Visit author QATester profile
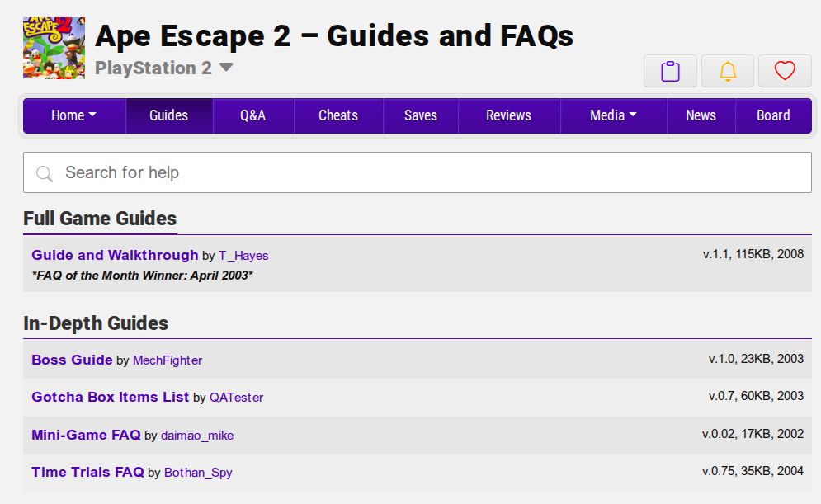 coord(236,398)
